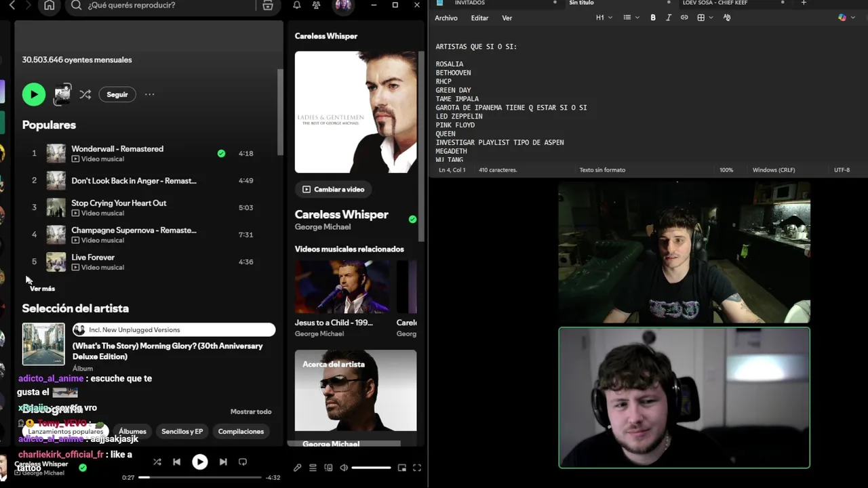Play the current track in player bar
This screenshot has height=488, width=868.
tap(199, 462)
